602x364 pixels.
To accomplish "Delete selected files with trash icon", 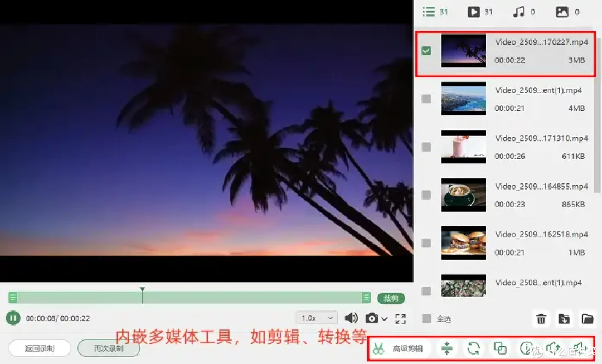I will point(541,319).
